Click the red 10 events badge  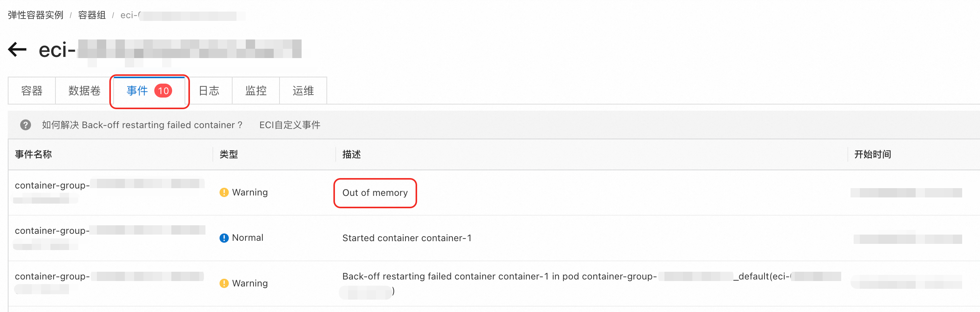(x=163, y=91)
